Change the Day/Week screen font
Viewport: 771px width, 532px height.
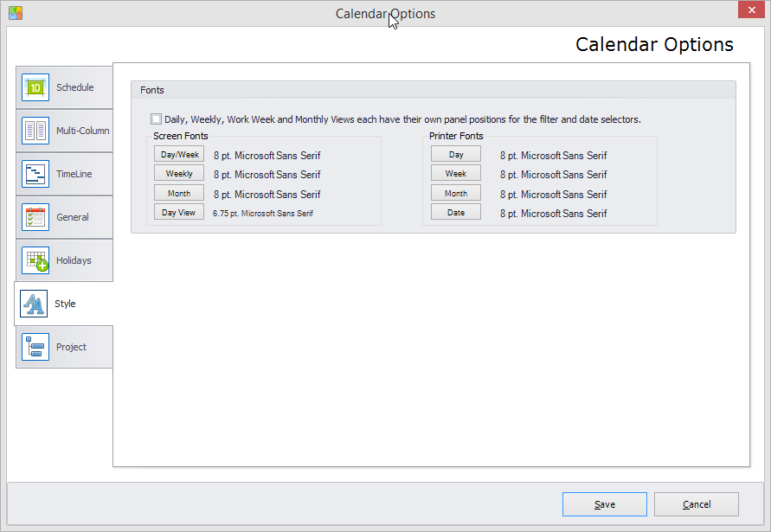pyautogui.click(x=179, y=154)
